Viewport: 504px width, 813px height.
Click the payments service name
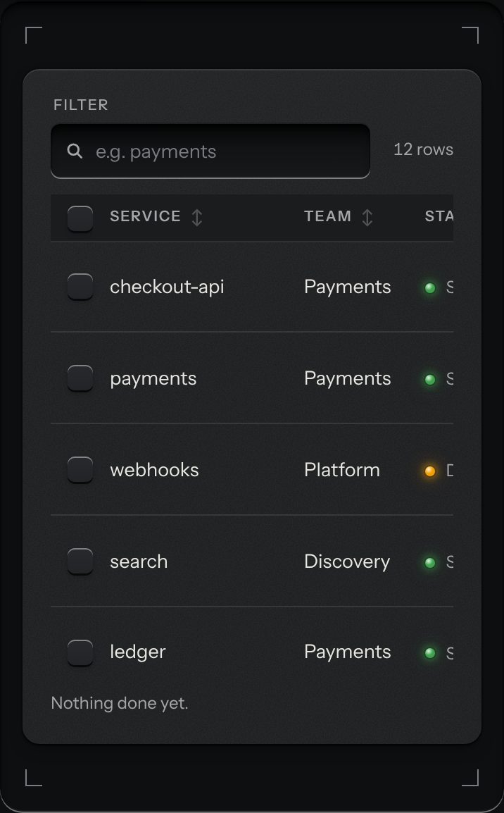tap(153, 379)
